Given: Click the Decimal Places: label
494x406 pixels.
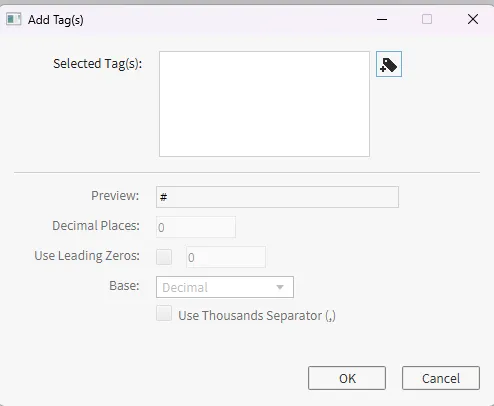Looking at the screenshot, I should coord(96,226).
